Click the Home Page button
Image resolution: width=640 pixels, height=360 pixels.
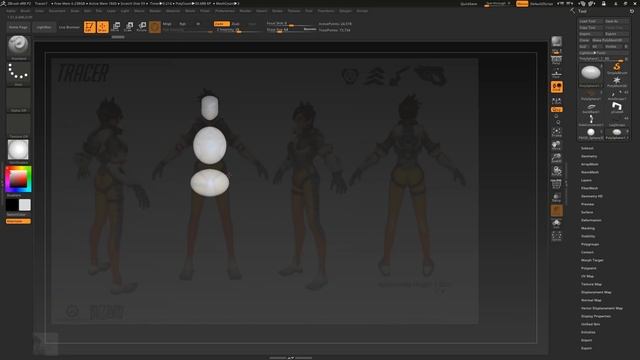pos(18,27)
